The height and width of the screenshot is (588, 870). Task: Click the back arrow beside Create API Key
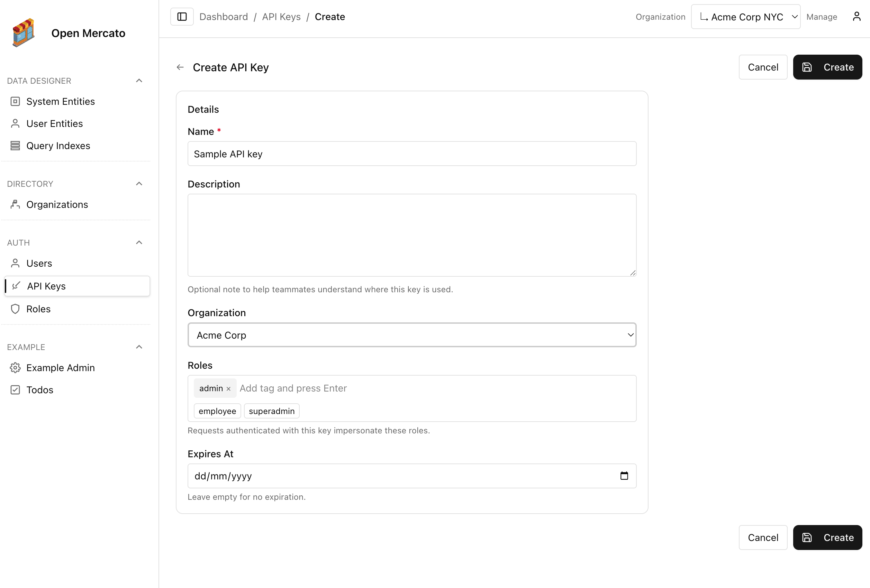click(x=180, y=67)
